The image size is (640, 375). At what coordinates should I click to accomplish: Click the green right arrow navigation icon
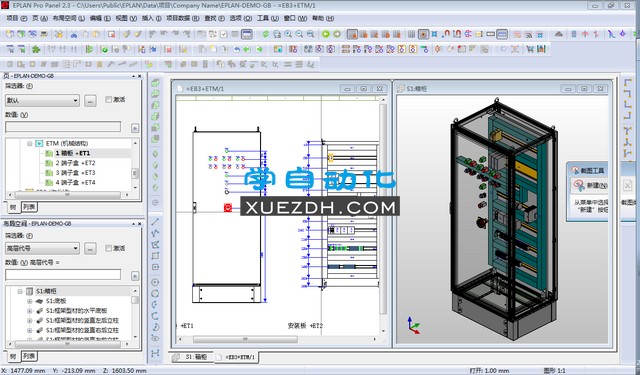(337, 34)
